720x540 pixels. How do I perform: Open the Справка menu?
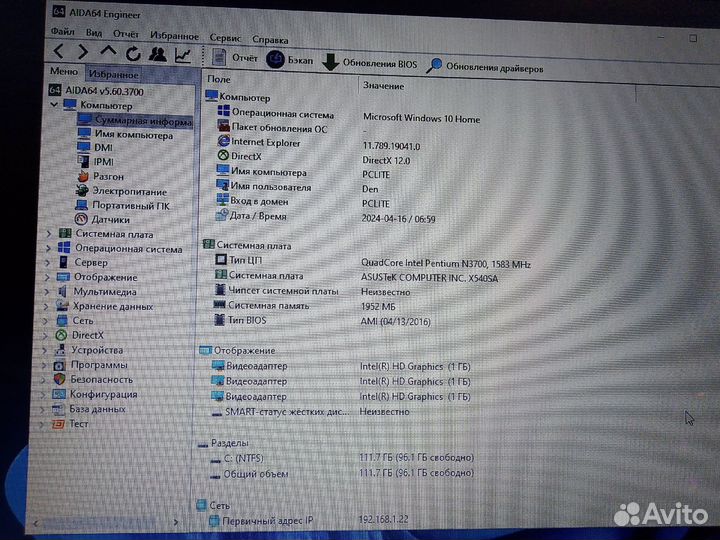pyautogui.click(x=270, y=39)
